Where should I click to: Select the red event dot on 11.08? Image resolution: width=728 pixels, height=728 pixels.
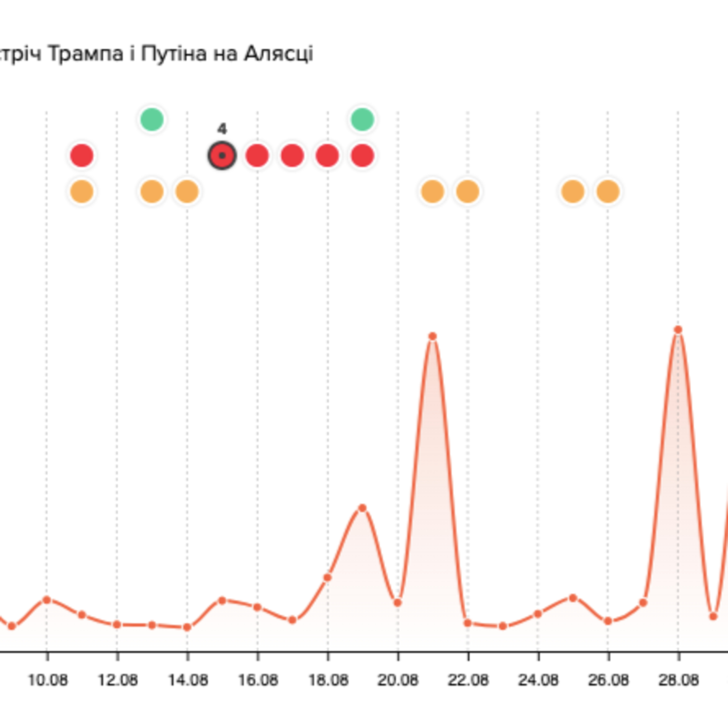coord(82,155)
